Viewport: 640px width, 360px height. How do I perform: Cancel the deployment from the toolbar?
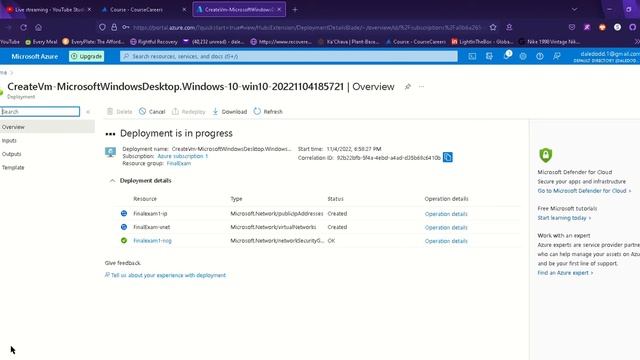click(152, 111)
